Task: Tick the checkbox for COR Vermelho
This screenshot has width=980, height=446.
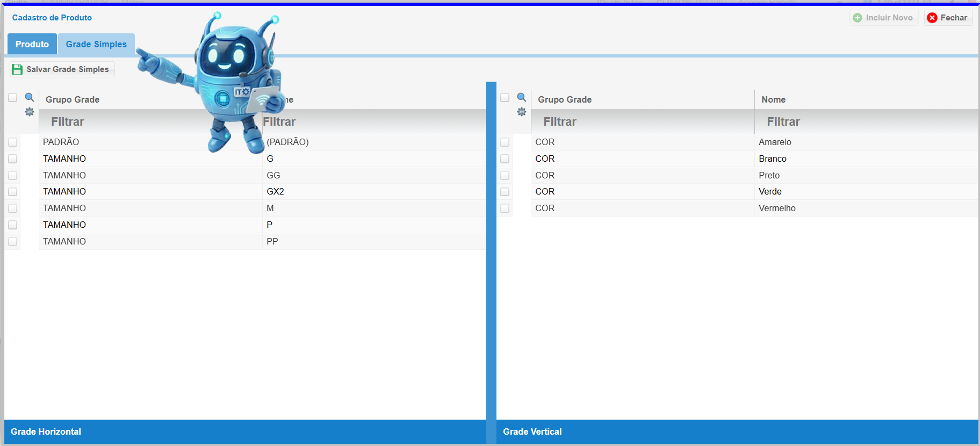Action: pos(505,208)
